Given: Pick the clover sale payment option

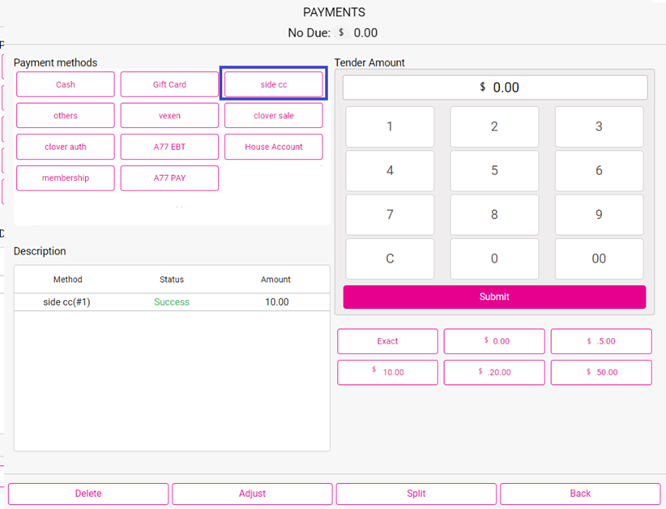Looking at the screenshot, I should (x=273, y=116).
